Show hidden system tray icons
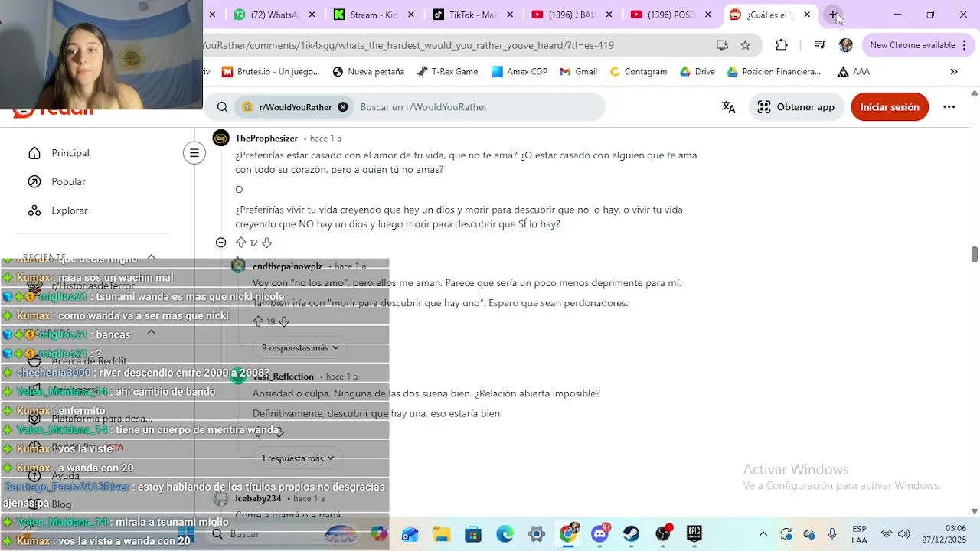 coord(763,534)
